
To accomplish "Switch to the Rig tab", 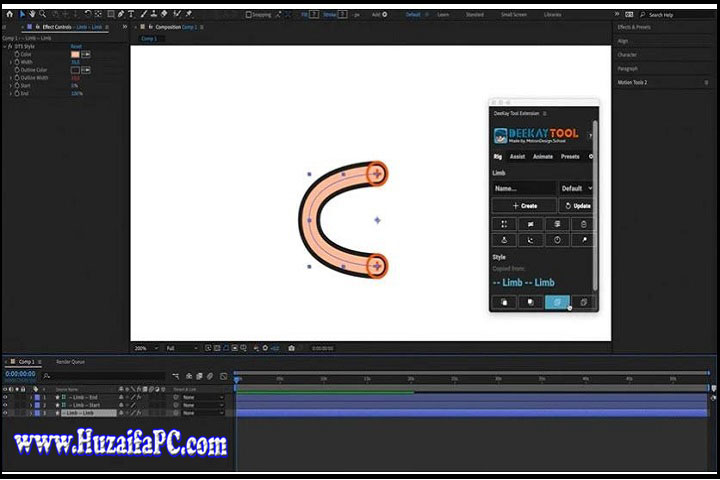I will [497, 157].
